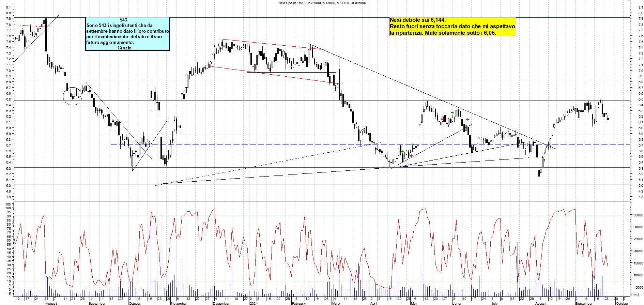
Task: Click the December month label
Action: 221,303
